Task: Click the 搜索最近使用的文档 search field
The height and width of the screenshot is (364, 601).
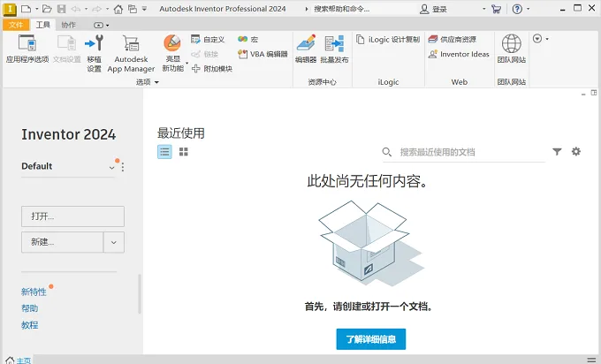Action: pos(463,152)
